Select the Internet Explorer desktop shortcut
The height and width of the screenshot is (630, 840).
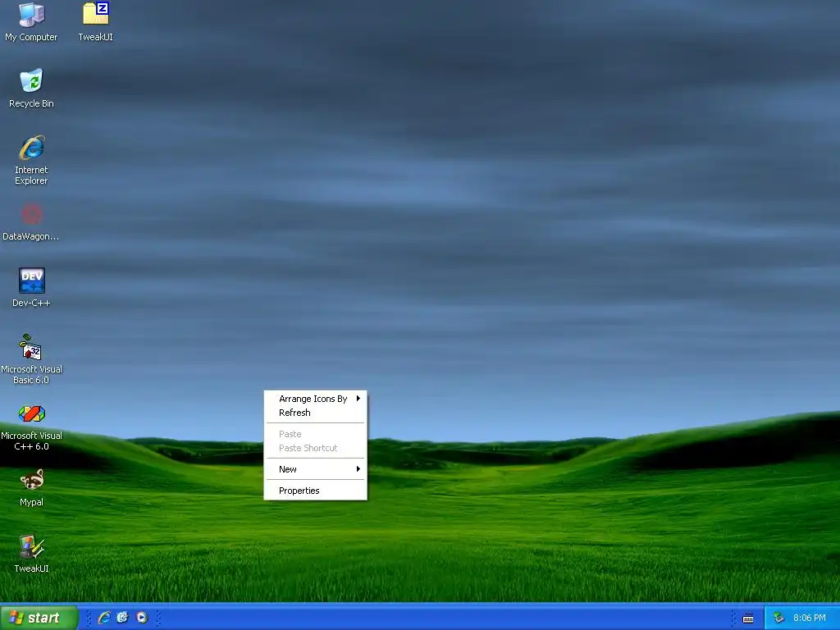pos(31,160)
